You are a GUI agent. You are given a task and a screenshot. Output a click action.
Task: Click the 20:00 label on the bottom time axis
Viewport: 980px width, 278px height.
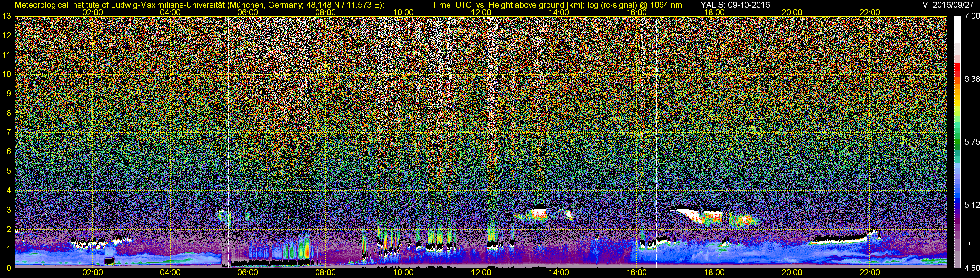click(792, 273)
